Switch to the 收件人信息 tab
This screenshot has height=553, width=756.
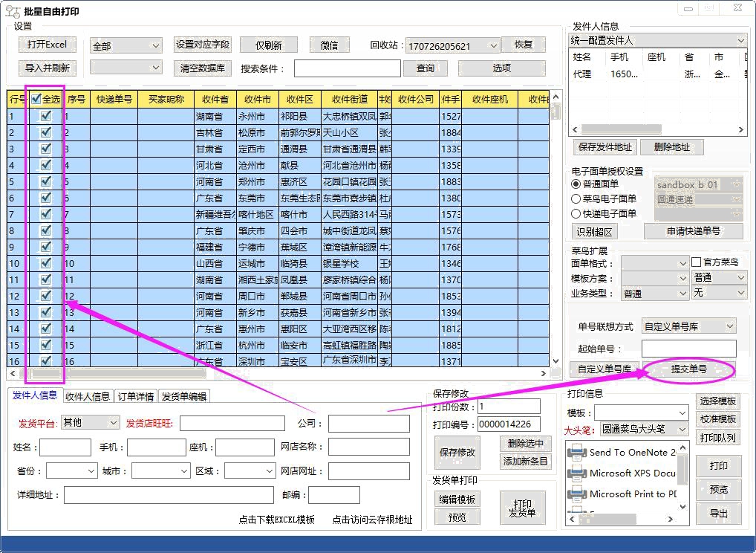[x=88, y=396]
